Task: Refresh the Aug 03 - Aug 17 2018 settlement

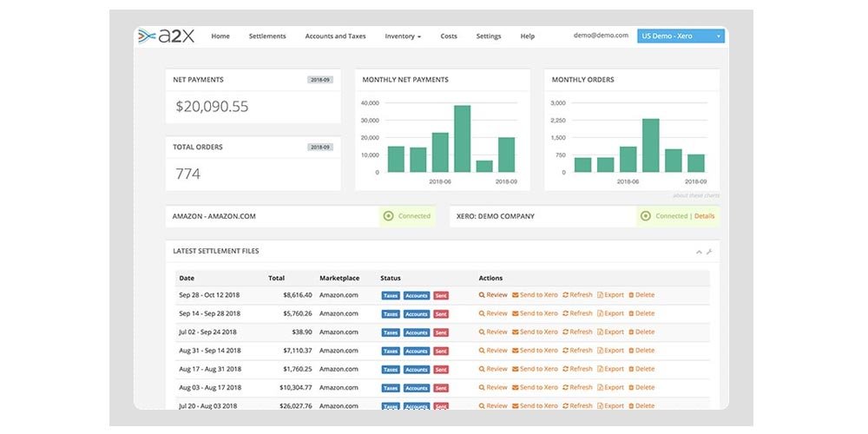Action: pyautogui.click(x=577, y=387)
